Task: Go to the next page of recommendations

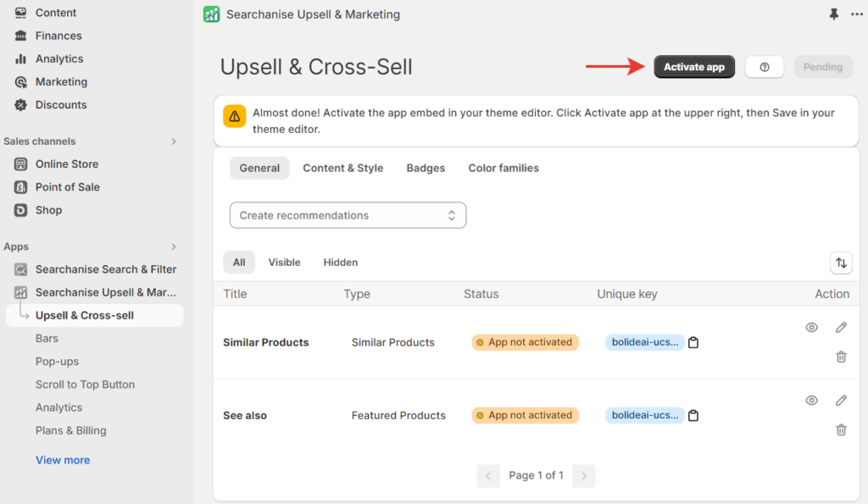Action: [x=583, y=475]
